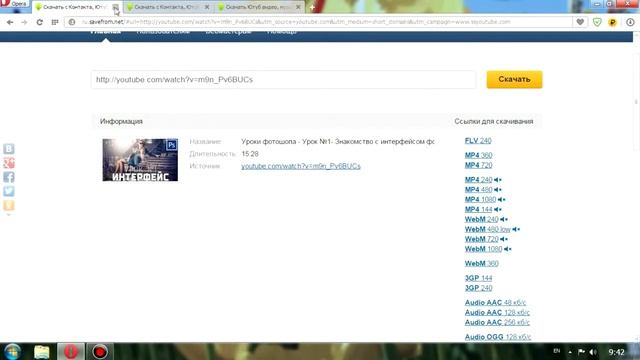Open a new browser tab
Image resolution: width=640 pixels, height=360 pixels.
(312, 7)
